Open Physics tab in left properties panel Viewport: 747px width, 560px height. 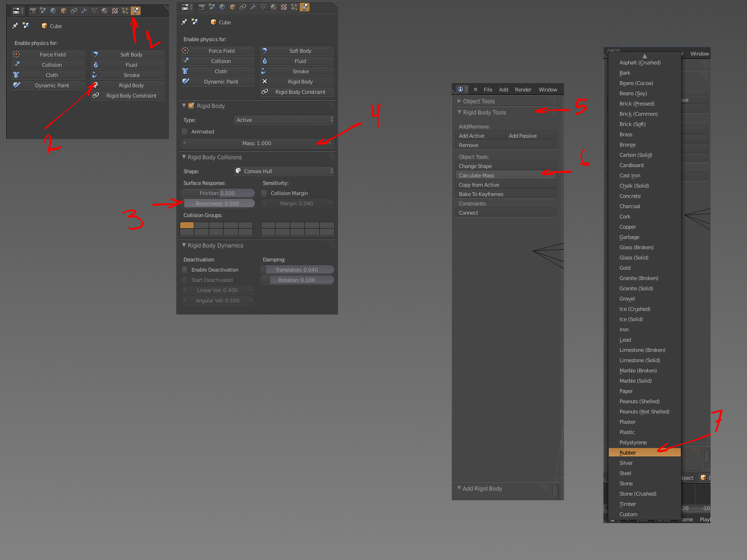(x=135, y=11)
